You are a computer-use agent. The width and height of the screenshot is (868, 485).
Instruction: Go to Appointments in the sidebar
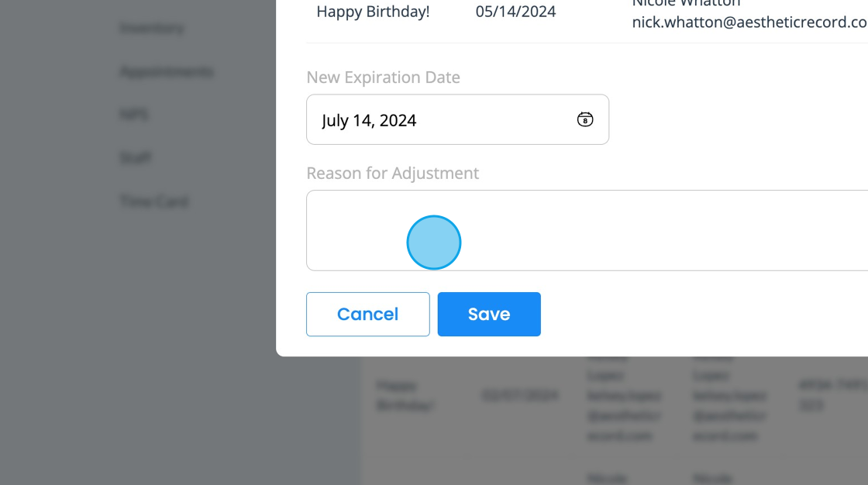coord(167,71)
